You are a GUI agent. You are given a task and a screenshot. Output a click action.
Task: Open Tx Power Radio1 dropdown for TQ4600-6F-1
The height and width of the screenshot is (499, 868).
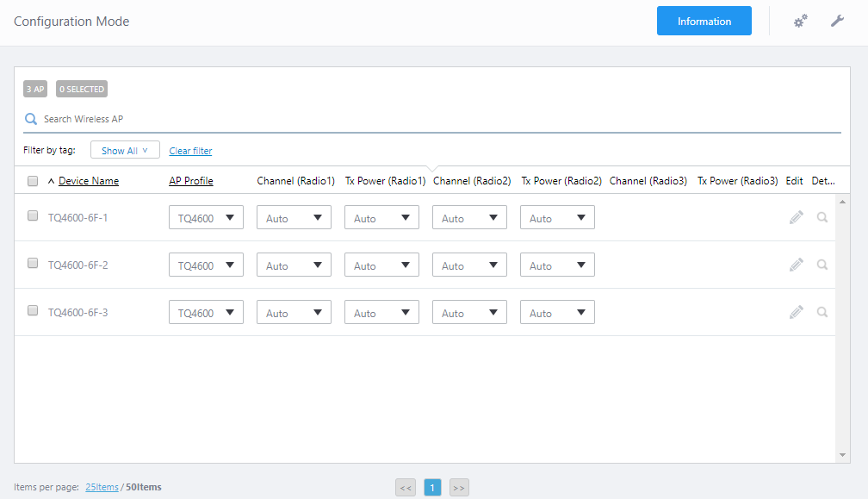click(382, 218)
